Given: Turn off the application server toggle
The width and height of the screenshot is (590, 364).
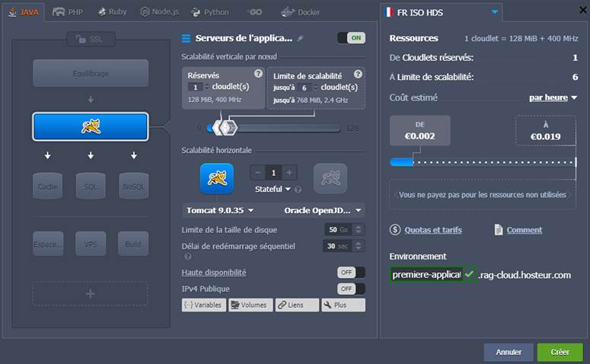Looking at the screenshot, I should 351,38.
